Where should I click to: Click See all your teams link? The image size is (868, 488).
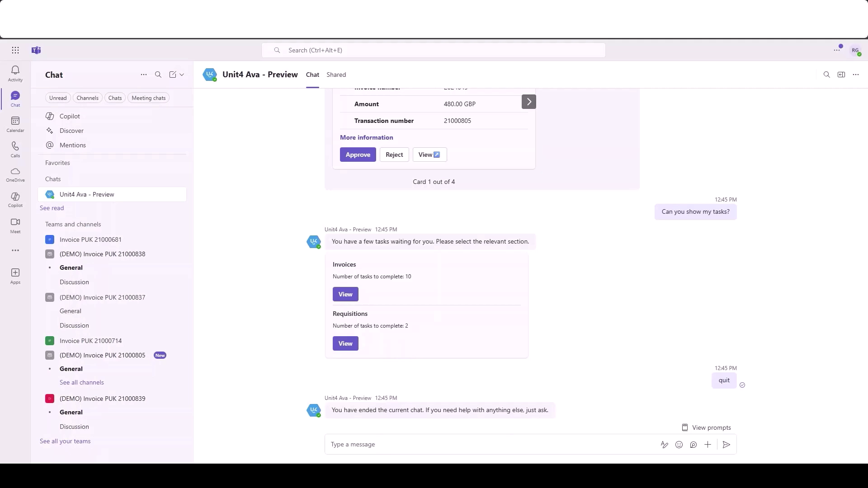65,441
